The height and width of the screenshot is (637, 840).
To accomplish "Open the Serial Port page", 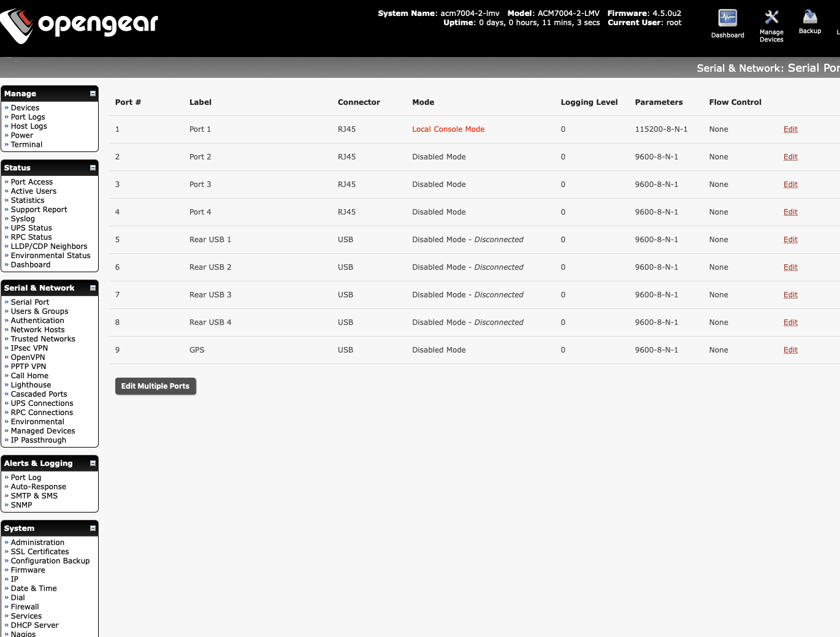I will (x=29, y=302).
